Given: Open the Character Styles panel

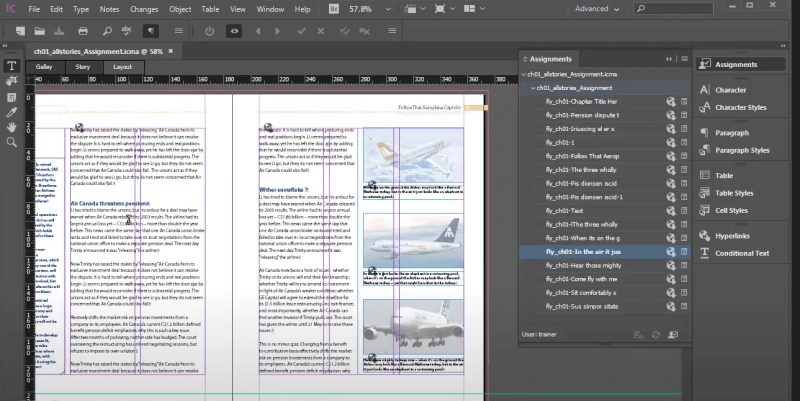Looking at the screenshot, I should click(741, 108).
